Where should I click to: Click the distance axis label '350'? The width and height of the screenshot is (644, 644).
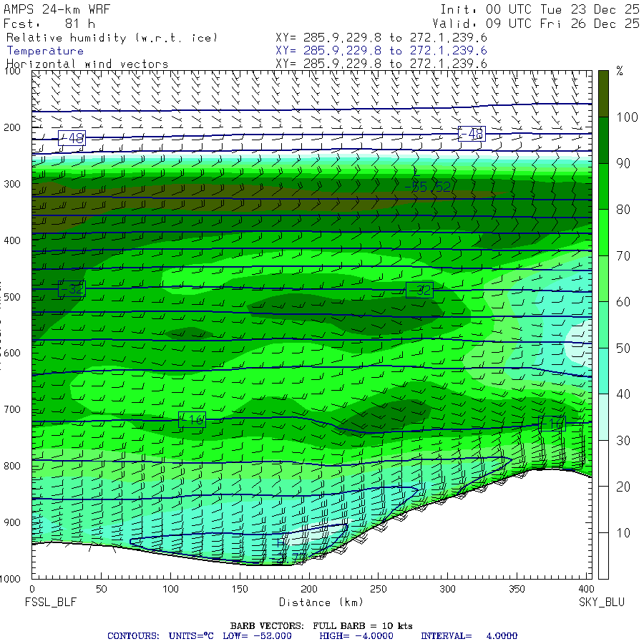[x=517, y=589]
